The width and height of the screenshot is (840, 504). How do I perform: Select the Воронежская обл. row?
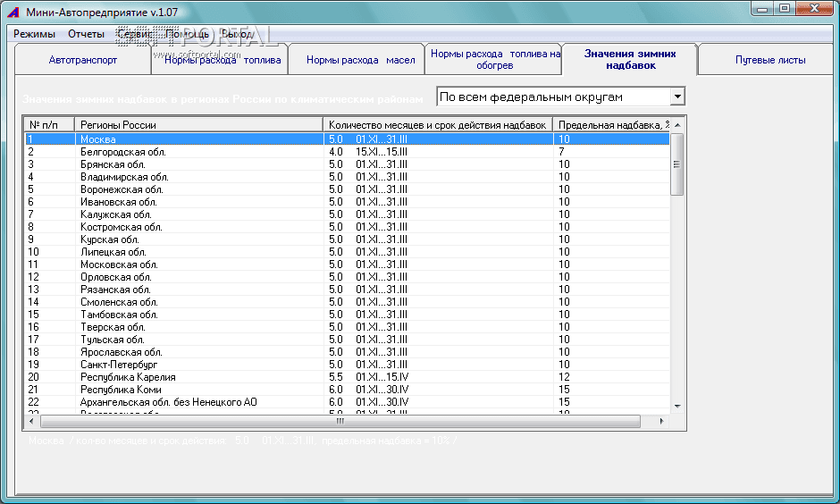pyautogui.click(x=347, y=189)
